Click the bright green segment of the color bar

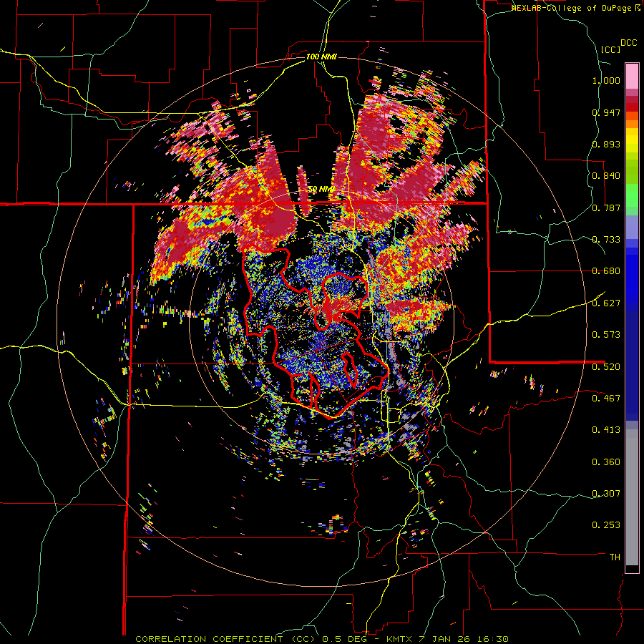tap(632, 195)
